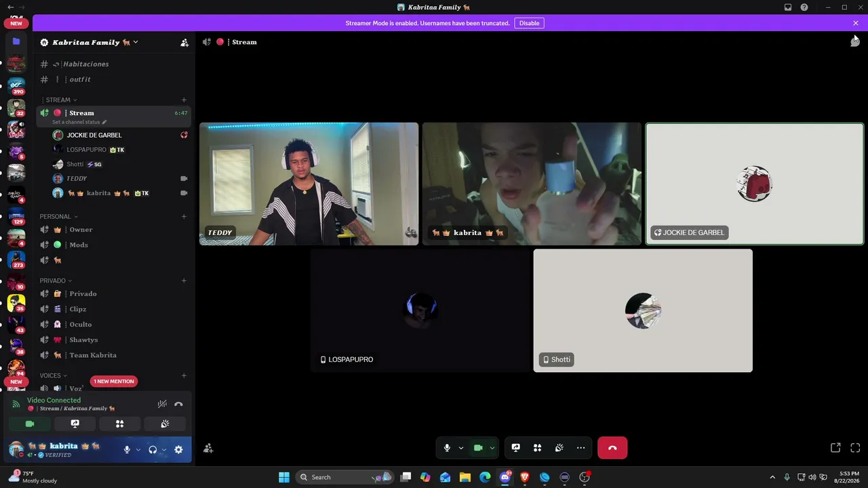Add a channel to the PRIVADO category
Viewport: 868px width, 488px height.
[184, 281]
